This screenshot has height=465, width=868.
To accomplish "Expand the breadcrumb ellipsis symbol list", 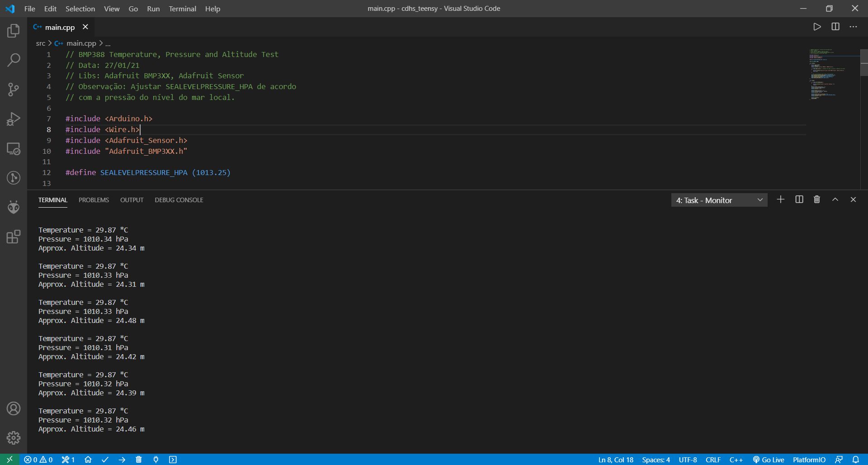I will (108, 43).
